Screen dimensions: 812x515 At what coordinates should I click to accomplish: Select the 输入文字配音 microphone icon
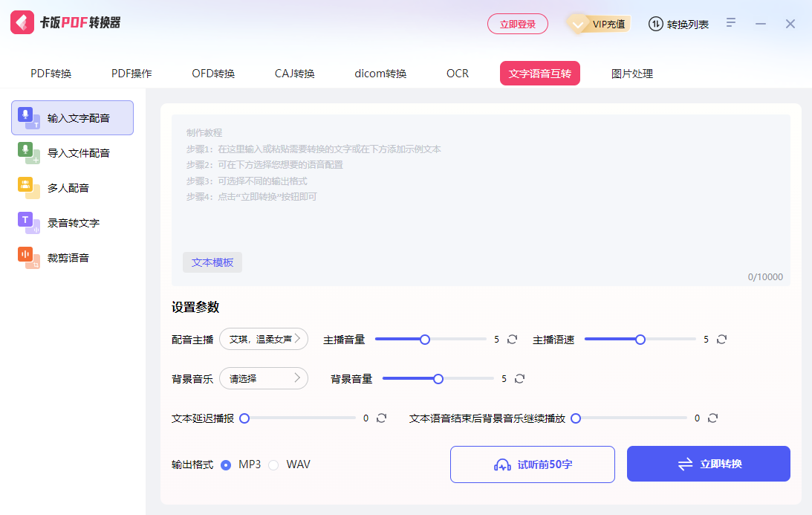pyautogui.click(x=25, y=117)
